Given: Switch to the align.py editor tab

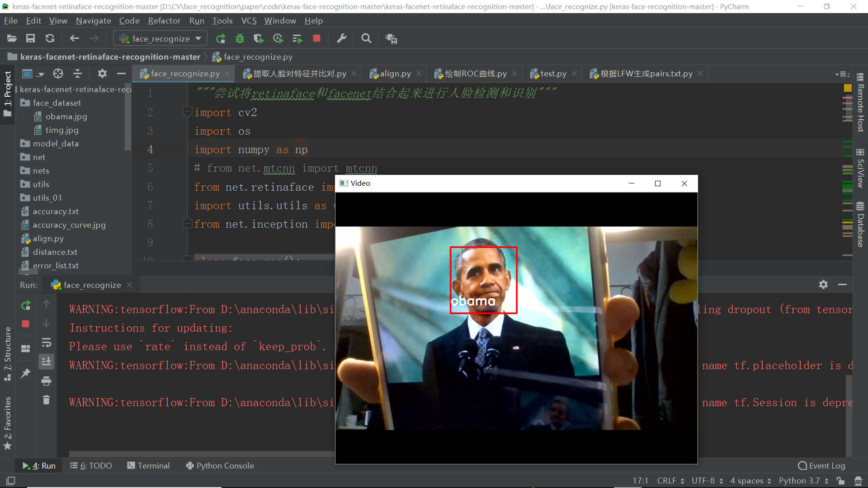Looking at the screenshot, I should pos(394,74).
